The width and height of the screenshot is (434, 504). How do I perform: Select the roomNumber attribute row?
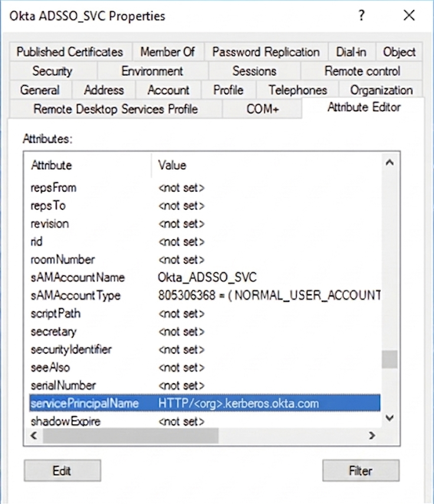(205, 260)
